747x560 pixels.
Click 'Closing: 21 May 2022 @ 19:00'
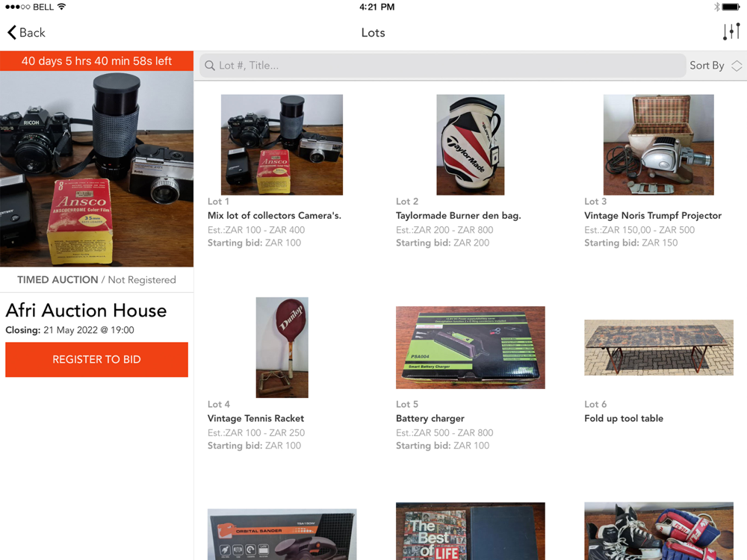[69, 330]
